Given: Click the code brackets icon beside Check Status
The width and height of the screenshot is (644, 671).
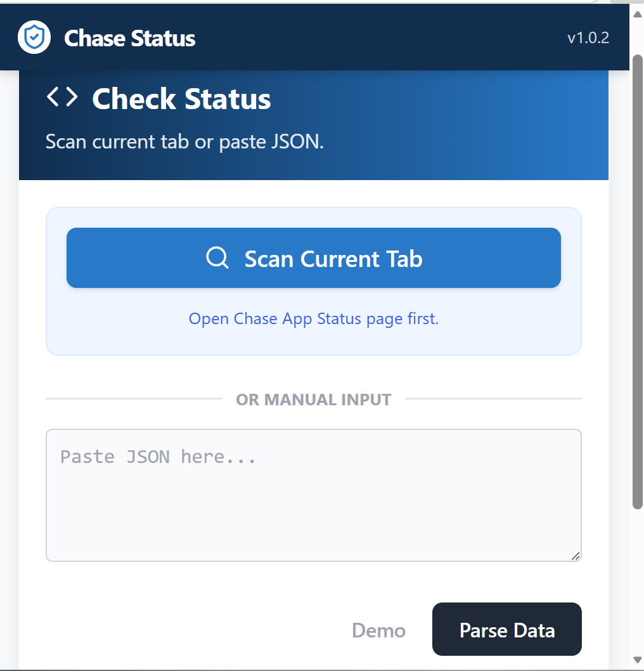Looking at the screenshot, I should [62, 98].
